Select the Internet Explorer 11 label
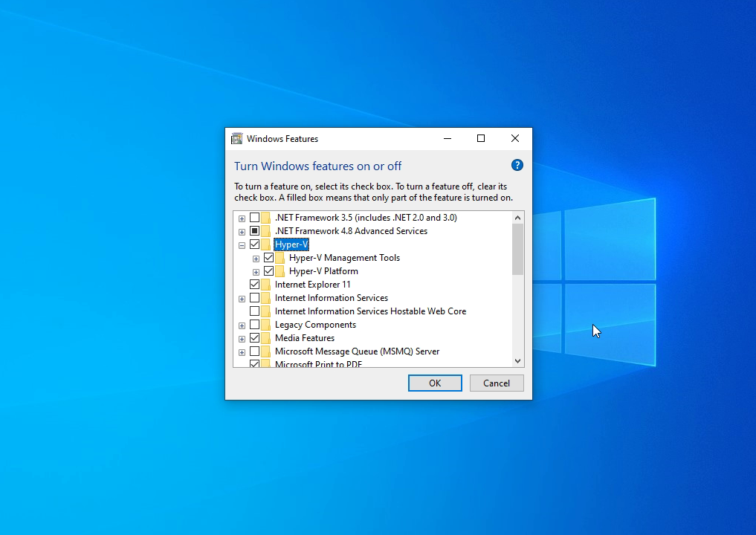 click(312, 285)
